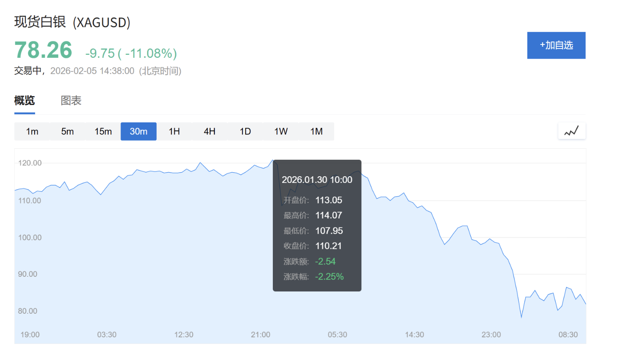631x364 pixels.
Task: Click the 现货白银 (XAGUSD) title
Action: point(73,22)
